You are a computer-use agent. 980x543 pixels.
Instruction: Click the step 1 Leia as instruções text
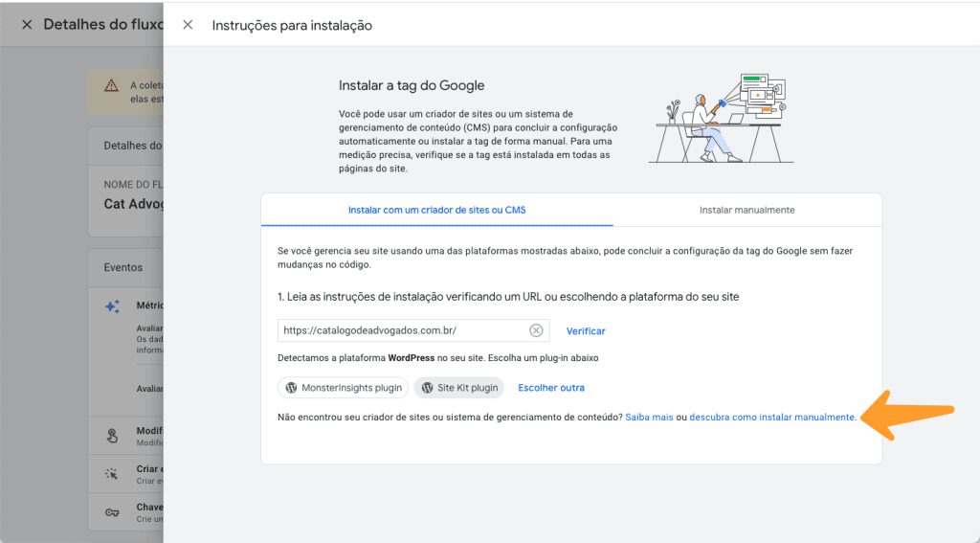[508, 297]
